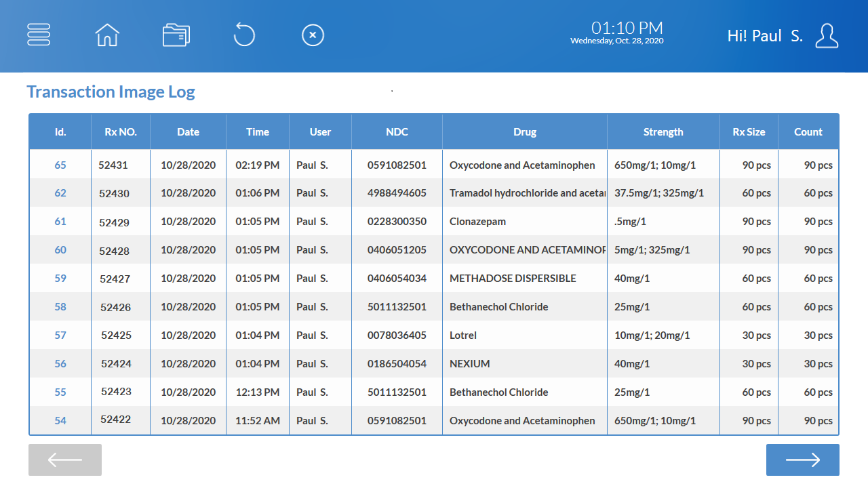This screenshot has width=868, height=488.
Task: Open transaction Id 62 link
Action: tap(60, 193)
